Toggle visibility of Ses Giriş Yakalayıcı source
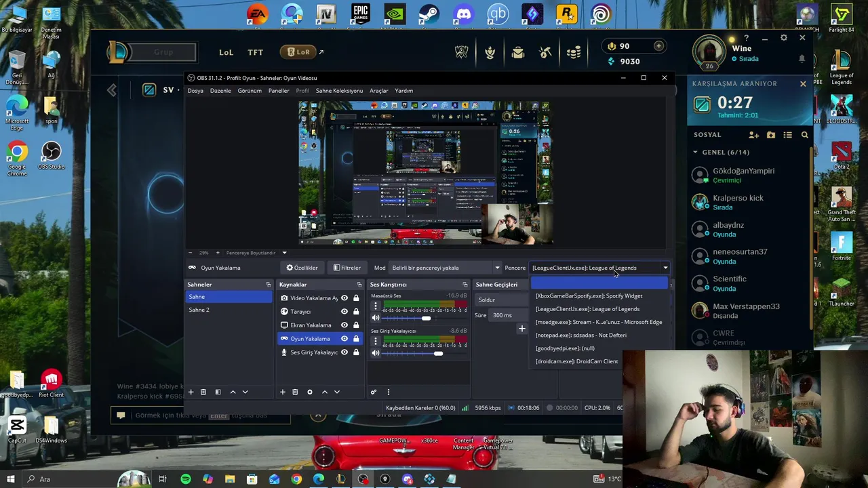The image size is (868, 488). (x=344, y=352)
